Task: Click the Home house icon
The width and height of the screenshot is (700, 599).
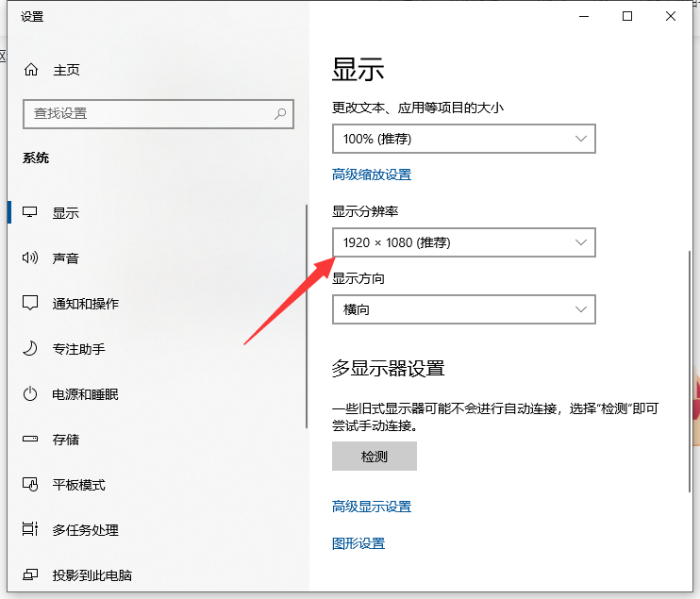Action: [x=31, y=70]
